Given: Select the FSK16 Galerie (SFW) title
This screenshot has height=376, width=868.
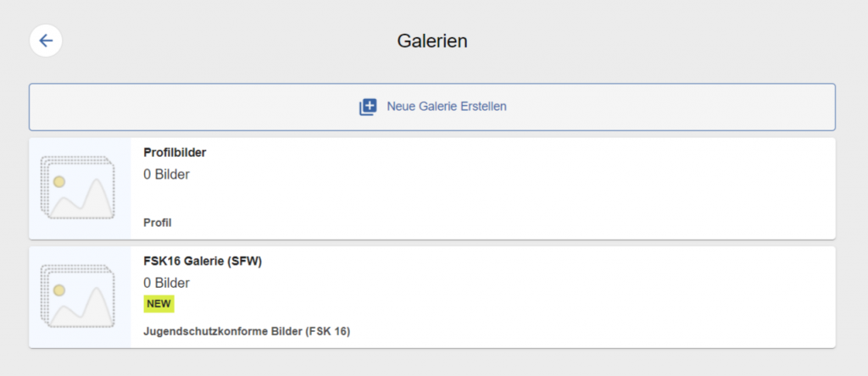Looking at the screenshot, I should point(203,262).
